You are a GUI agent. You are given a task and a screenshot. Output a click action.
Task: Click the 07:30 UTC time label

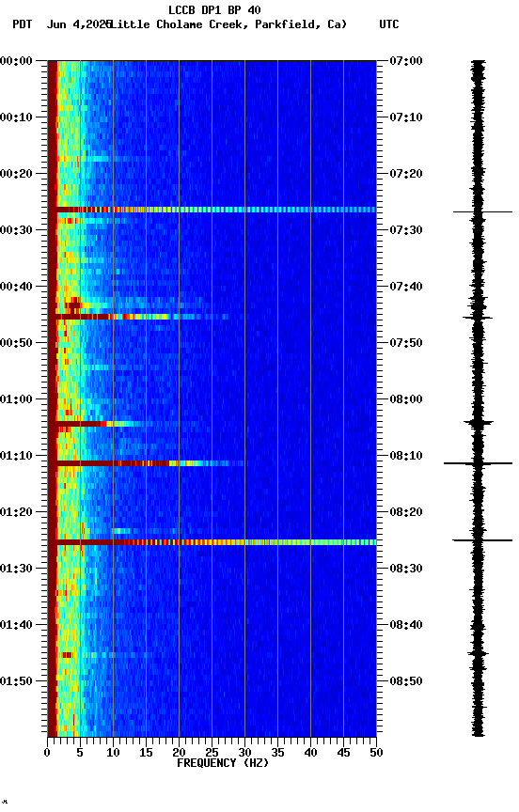click(x=405, y=230)
